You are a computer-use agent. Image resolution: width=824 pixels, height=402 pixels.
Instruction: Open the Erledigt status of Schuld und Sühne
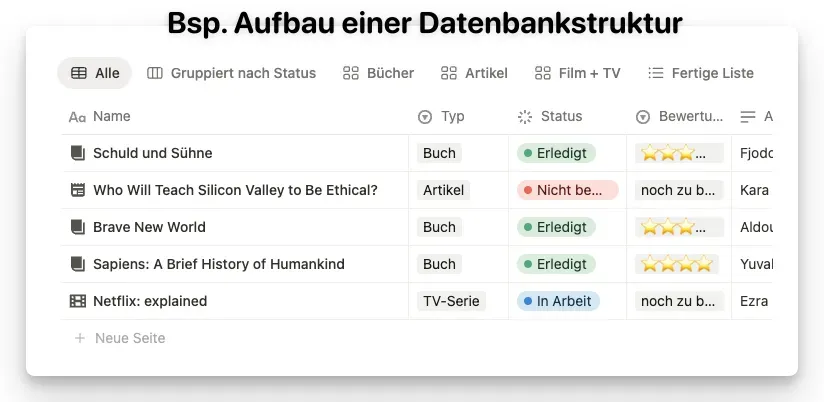pyautogui.click(x=556, y=153)
